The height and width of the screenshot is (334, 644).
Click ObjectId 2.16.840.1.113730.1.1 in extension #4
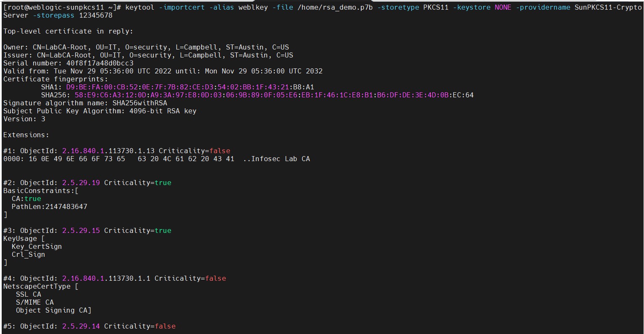[106, 279]
